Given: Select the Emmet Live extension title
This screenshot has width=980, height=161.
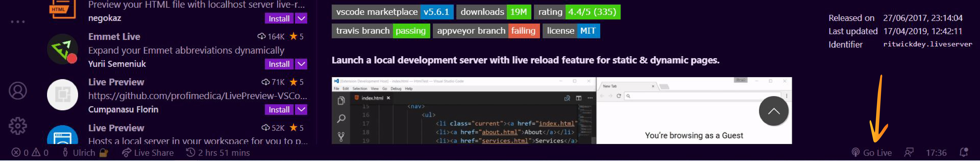Looking at the screenshot, I should 114,37.
